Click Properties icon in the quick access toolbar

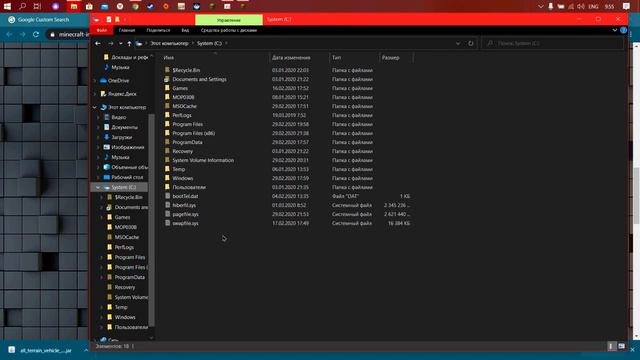pyautogui.click(x=109, y=19)
